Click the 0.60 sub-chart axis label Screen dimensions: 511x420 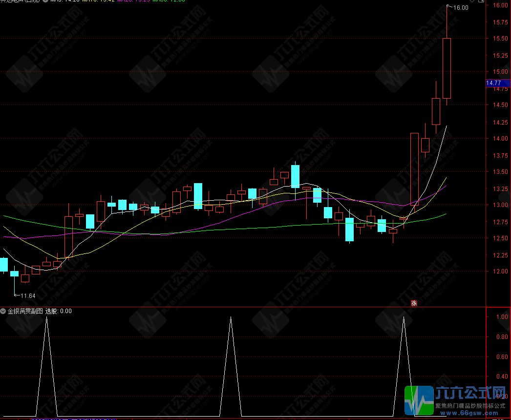tap(502, 357)
